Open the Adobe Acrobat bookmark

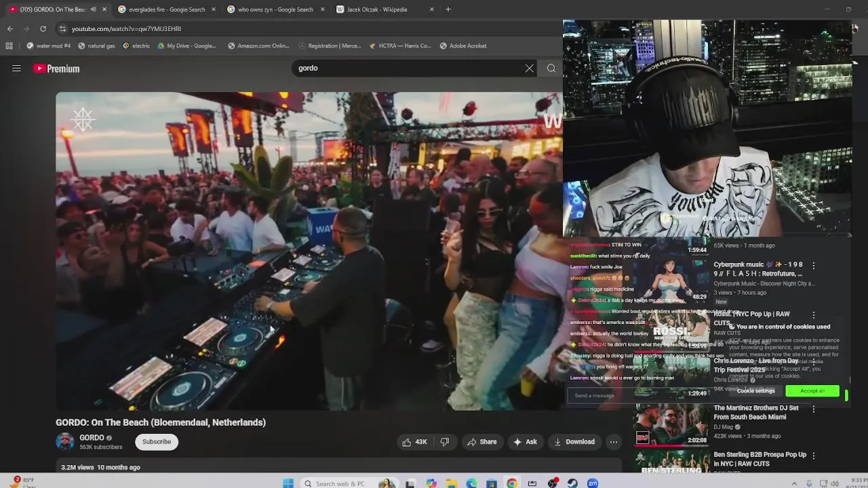tap(463, 45)
